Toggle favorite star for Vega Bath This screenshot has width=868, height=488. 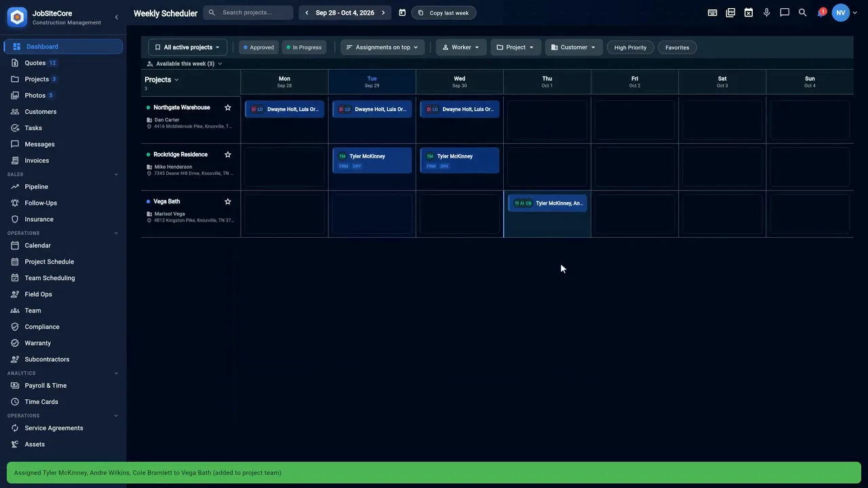click(228, 202)
